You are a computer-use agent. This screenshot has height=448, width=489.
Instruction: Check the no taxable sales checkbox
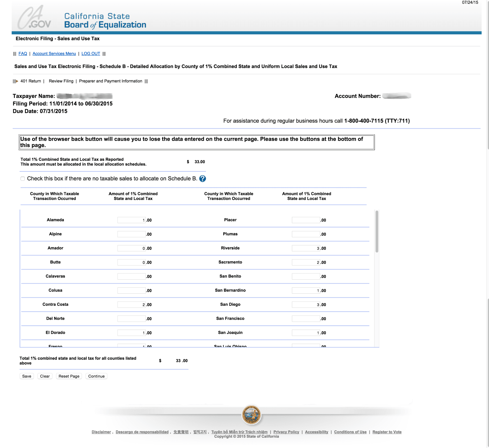[22, 179]
